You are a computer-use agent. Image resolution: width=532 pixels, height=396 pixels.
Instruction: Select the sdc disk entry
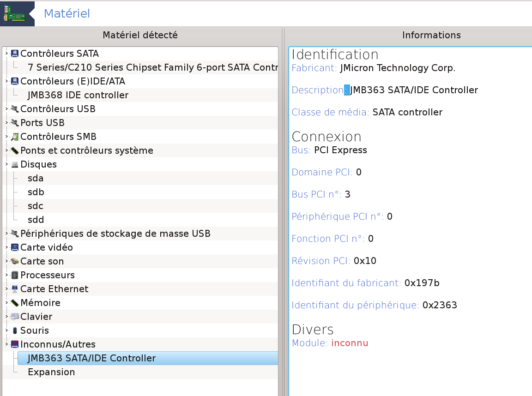click(x=36, y=206)
